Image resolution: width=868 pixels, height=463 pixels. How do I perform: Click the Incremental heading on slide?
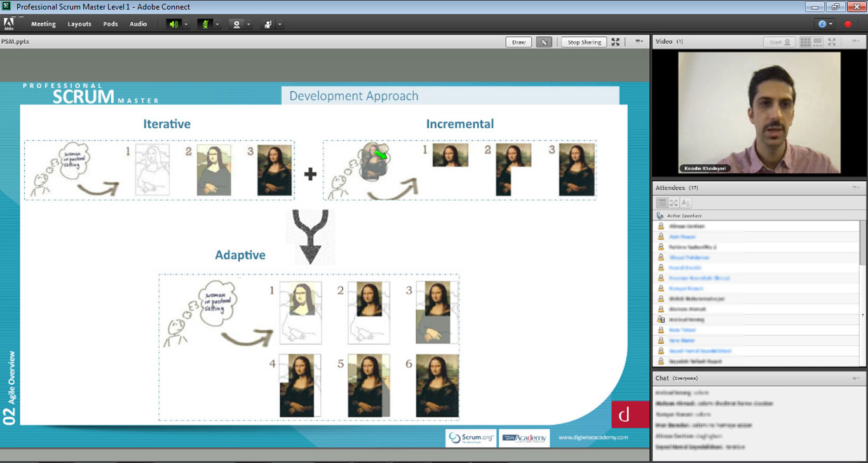tap(460, 124)
